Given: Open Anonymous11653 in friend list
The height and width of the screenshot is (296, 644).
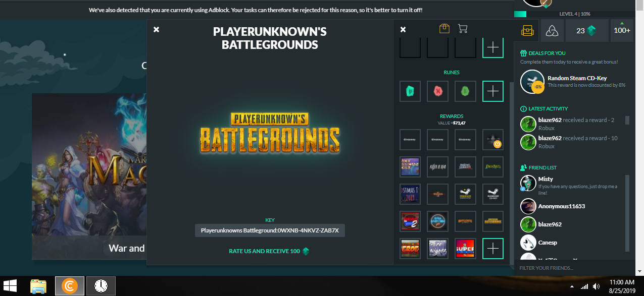Looking at the screenshot, I should click(x=572, y=206).
